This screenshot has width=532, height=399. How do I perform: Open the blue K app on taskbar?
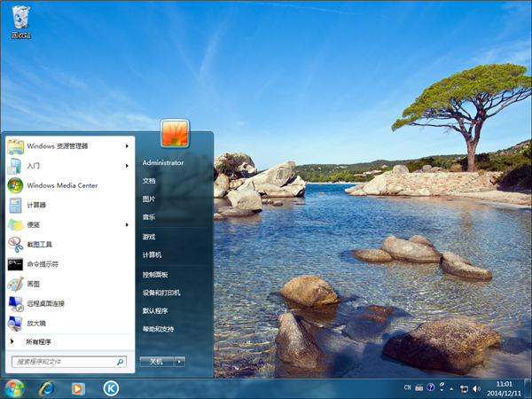(x=111, y=387)
